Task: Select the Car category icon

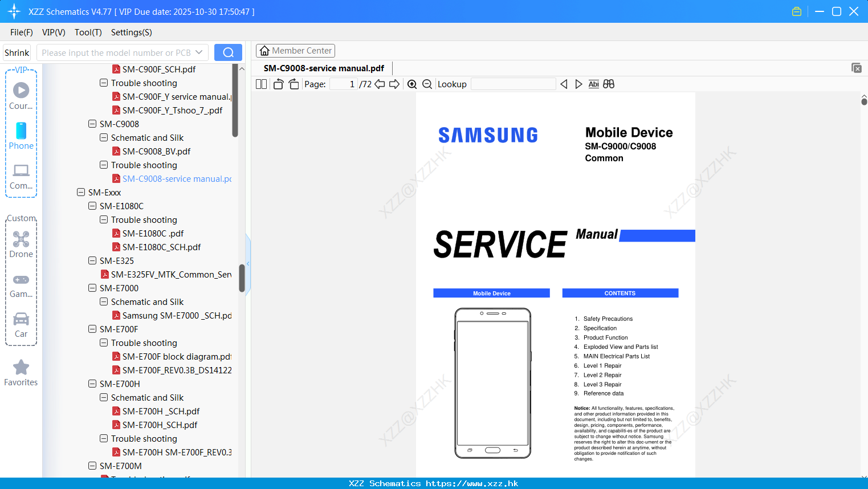Action: [21, 324]
